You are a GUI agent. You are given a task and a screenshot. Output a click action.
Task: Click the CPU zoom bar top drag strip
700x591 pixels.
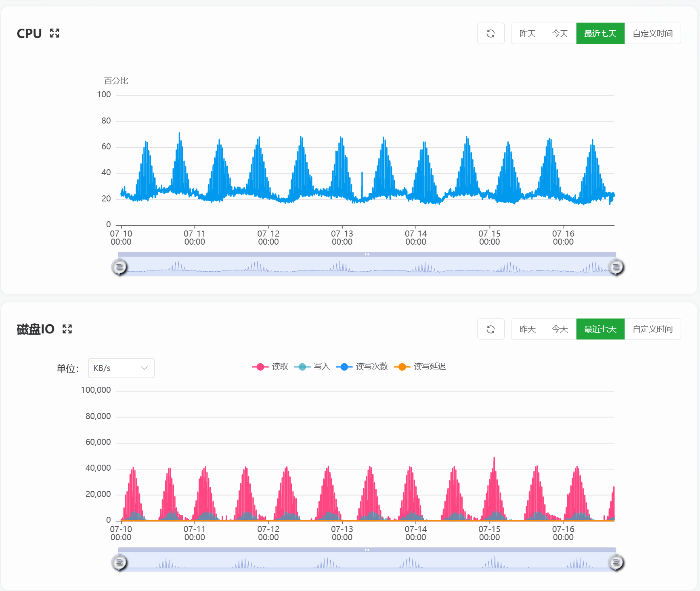(367, 254)
